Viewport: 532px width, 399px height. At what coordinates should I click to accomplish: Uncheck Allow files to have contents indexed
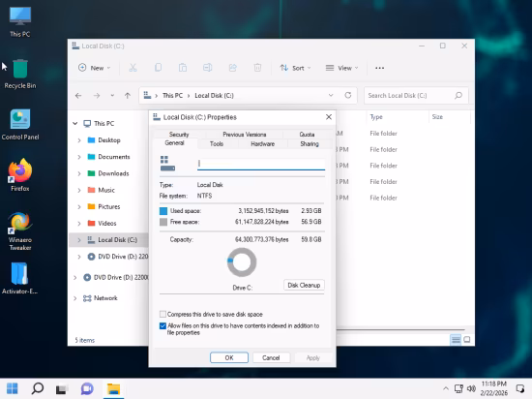pos(163,326)
